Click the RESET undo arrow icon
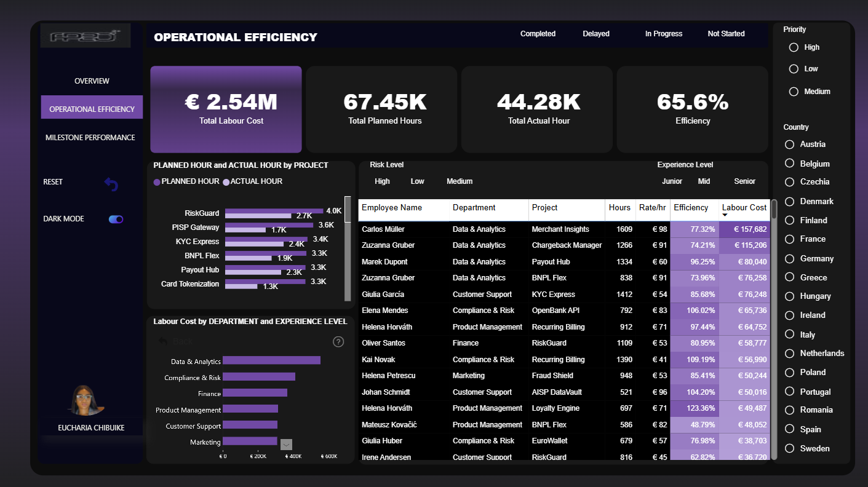 point(111,184)
